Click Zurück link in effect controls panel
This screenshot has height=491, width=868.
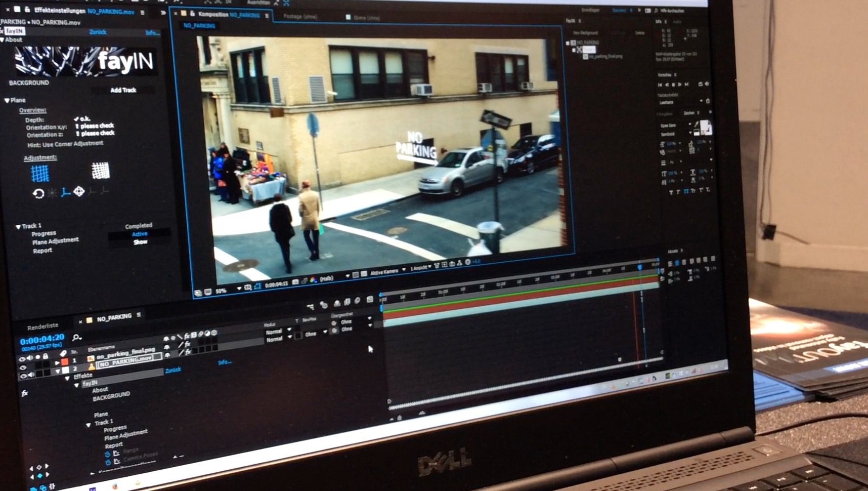pyautogui.click(x=98, y=32)
